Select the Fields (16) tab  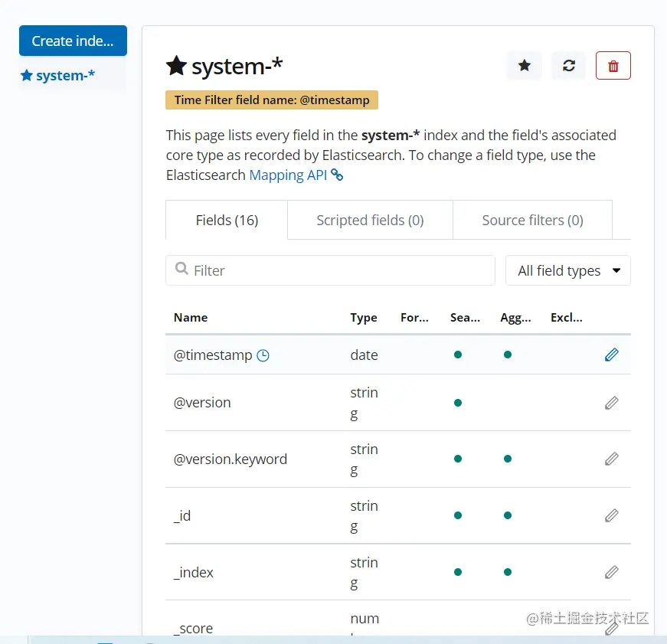227,221
